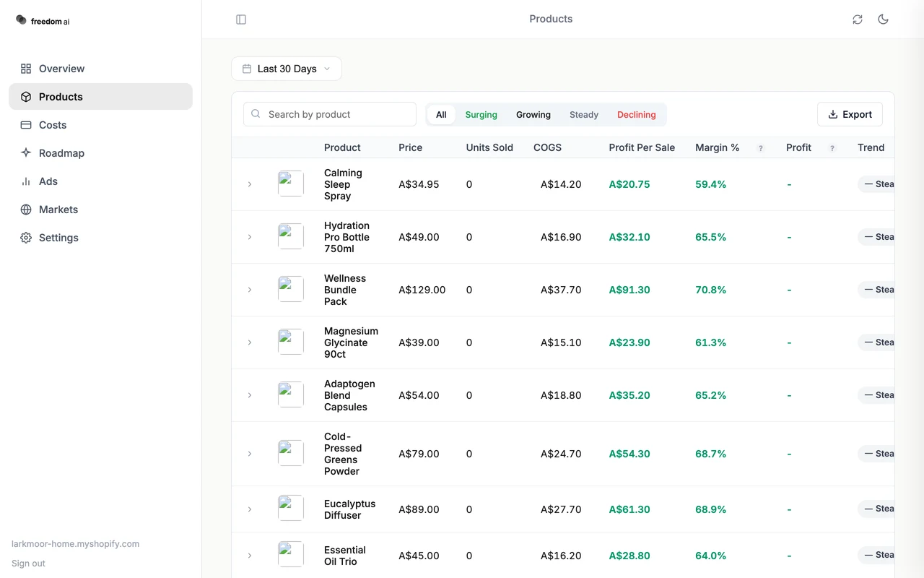
Task: Click the freedom ai logo
Action: click(x=43, y=21)
